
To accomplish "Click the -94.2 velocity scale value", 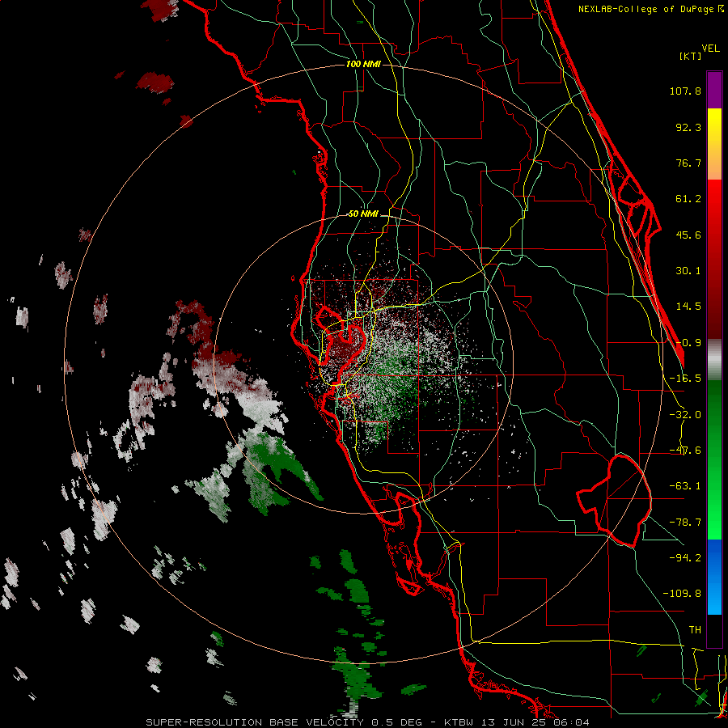I will (x=685, y=557).
